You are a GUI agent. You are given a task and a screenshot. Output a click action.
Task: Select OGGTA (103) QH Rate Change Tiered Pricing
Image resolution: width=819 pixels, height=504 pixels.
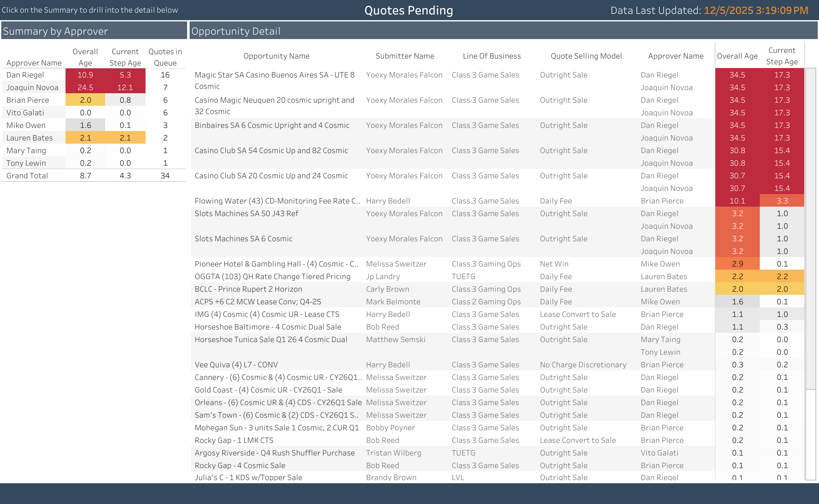272,277
